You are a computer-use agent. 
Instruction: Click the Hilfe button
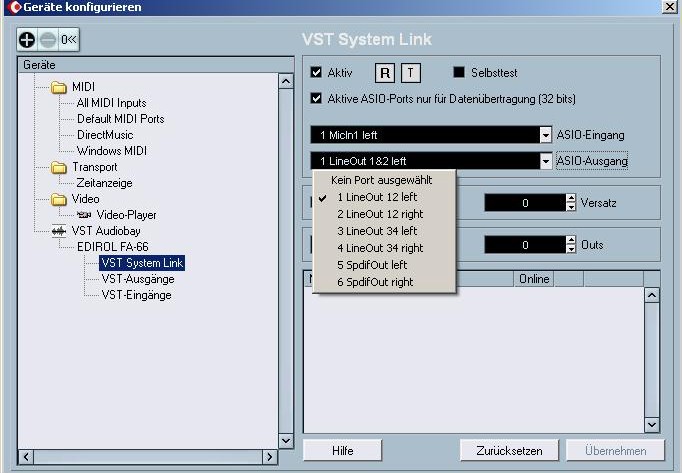point(342,450)
